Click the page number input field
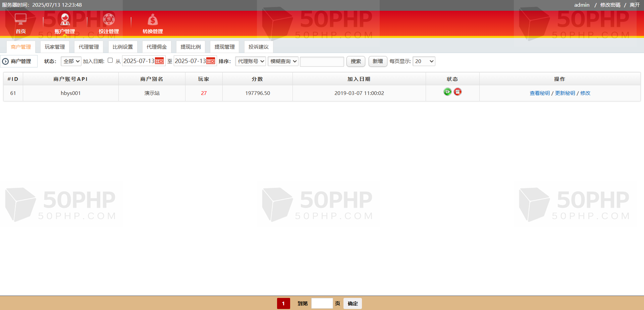The height and width of the screenshot is (310, 644). (322, 303)
